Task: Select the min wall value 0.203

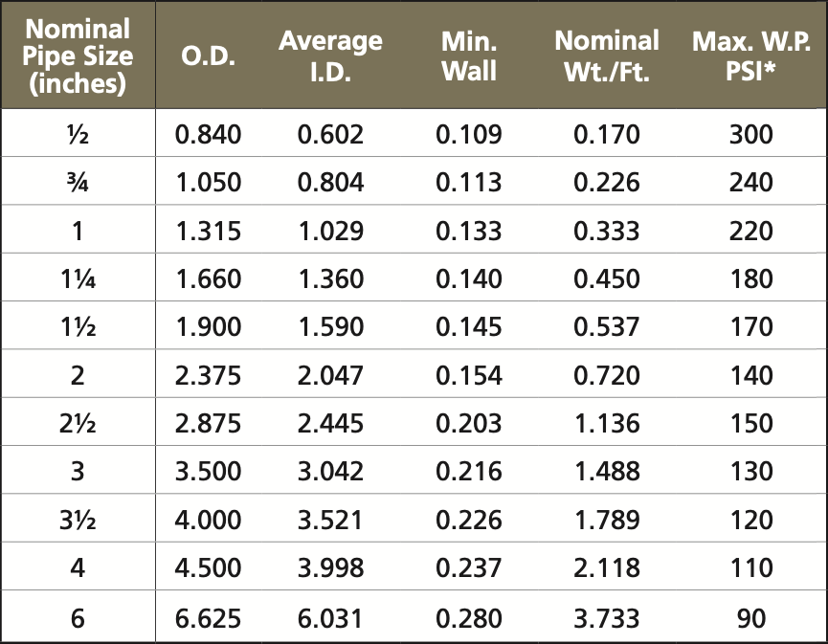Action: [x=468, y=424]
